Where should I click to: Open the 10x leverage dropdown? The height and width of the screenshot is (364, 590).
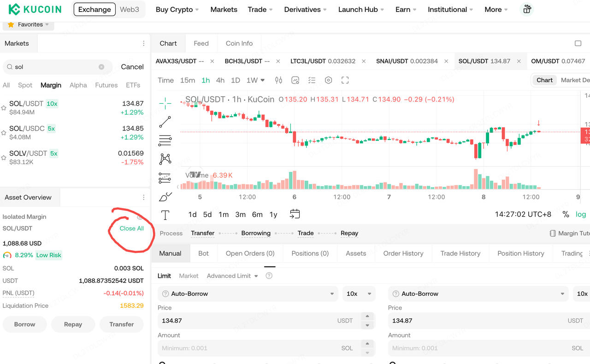click(359, 294)
